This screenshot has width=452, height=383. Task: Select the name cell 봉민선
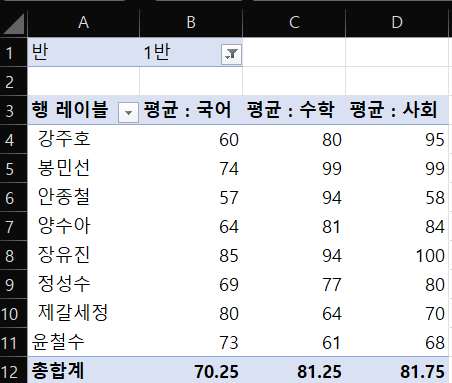tap(83, 168)
